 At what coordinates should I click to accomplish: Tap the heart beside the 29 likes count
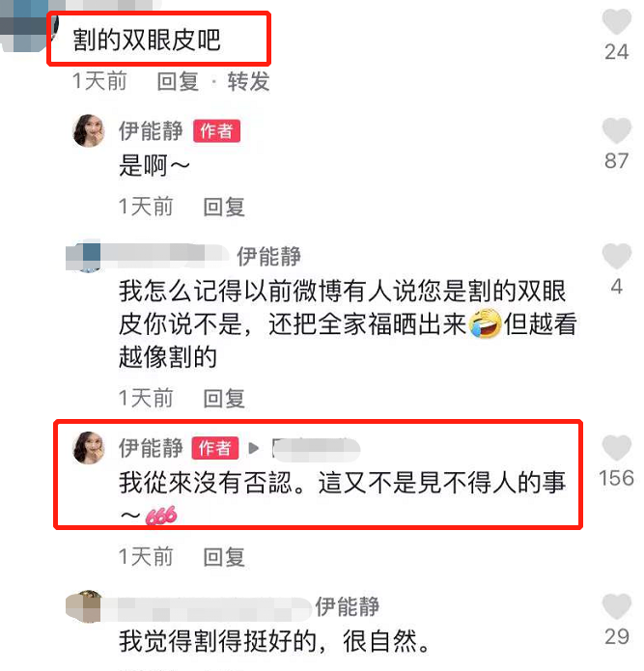coord(617,606)
